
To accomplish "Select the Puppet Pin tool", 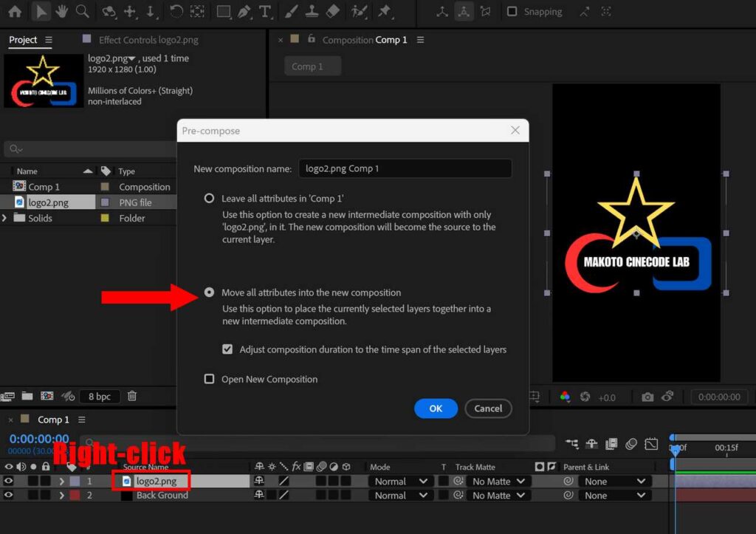I will [385, 12].
